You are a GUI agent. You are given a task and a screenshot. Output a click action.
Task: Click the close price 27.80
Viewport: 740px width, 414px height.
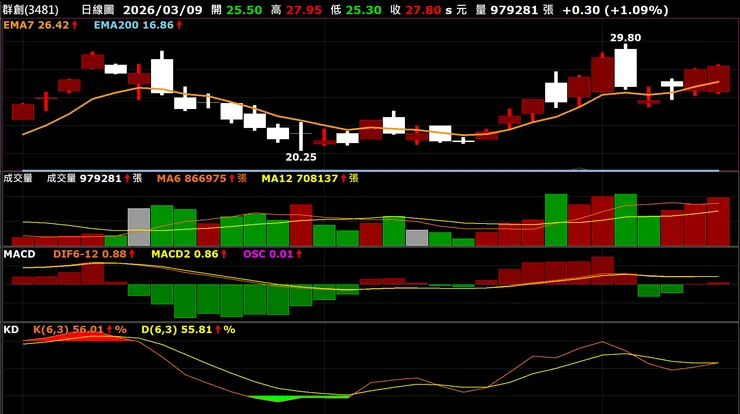point(423,10)
